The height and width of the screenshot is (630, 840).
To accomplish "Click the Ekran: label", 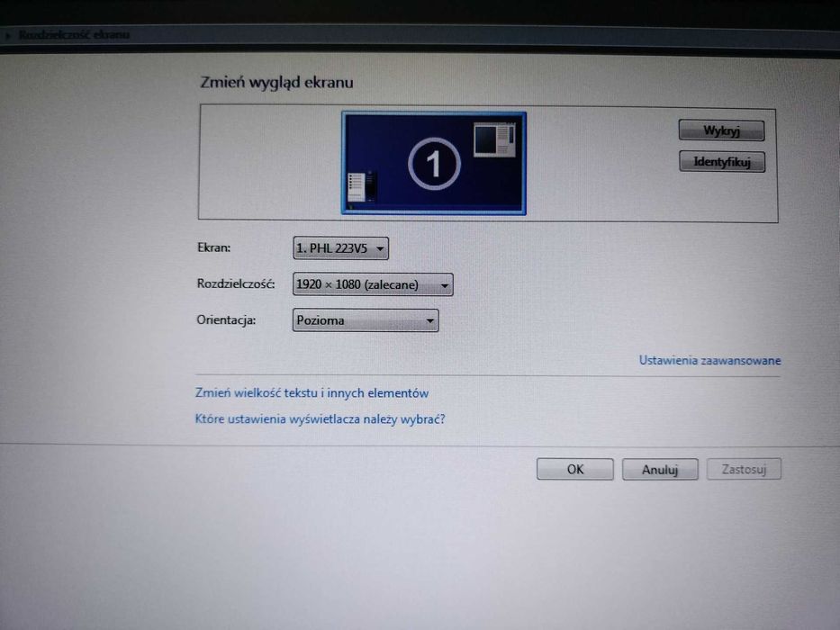I will tap(213, 247).
